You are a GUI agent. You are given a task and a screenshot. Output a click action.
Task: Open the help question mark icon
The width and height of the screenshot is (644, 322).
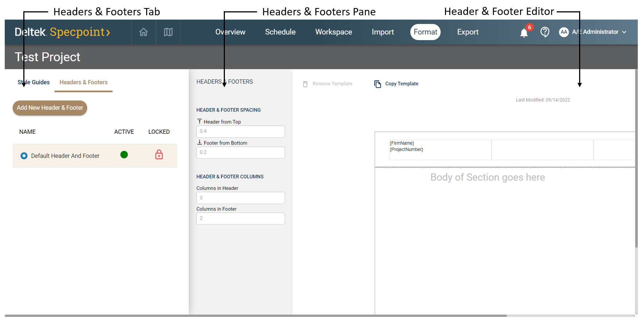pyautogui.click(x=545, y=32)
